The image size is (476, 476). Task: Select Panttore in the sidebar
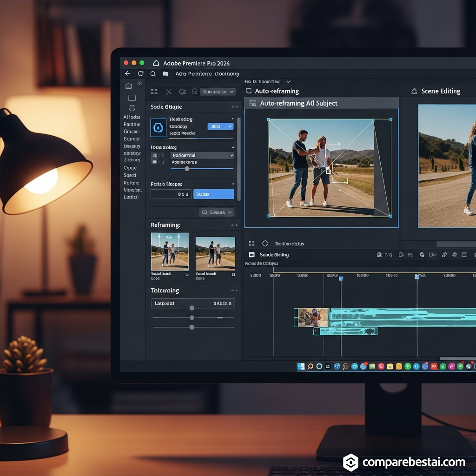pos(132,124)
